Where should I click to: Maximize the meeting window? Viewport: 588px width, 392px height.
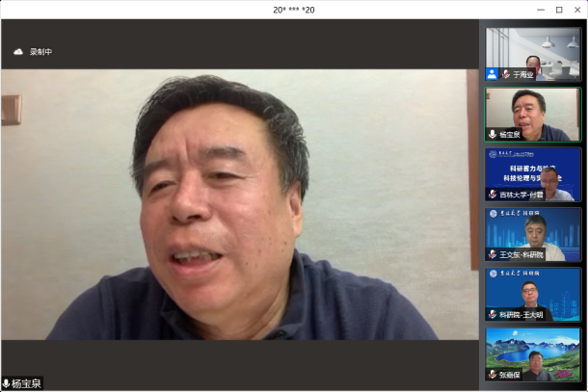(559, 10)
